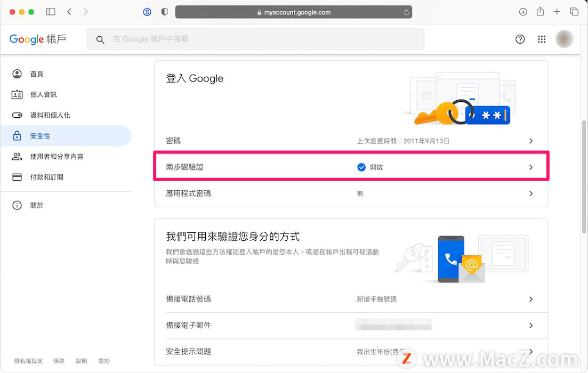Click the blue S extension icon

coord(147,12)
